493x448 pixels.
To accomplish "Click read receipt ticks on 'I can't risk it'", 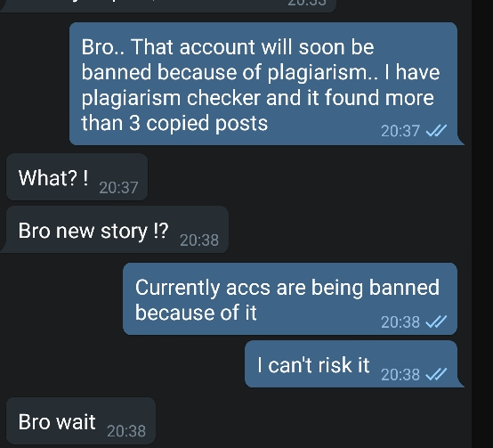I will click(x=436, y=374).
